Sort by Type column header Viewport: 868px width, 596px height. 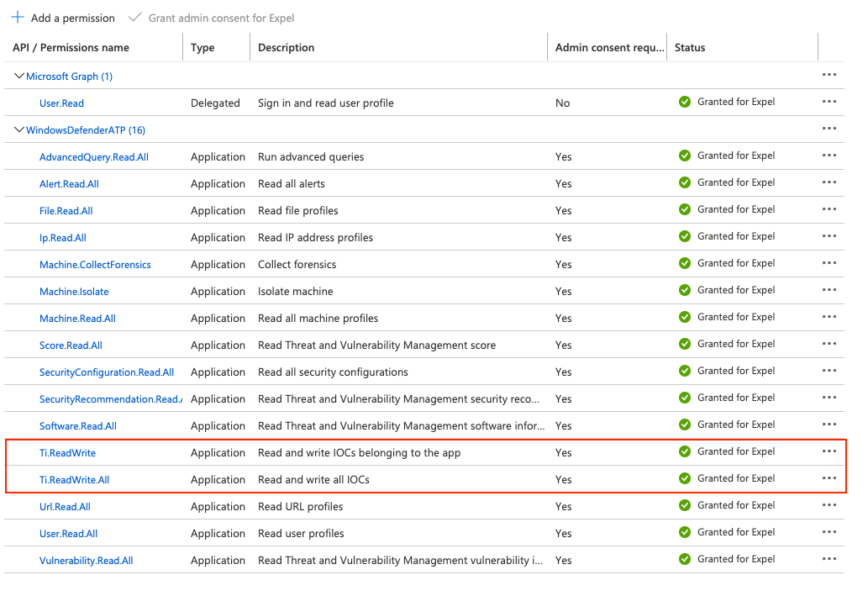coord(203,48)
